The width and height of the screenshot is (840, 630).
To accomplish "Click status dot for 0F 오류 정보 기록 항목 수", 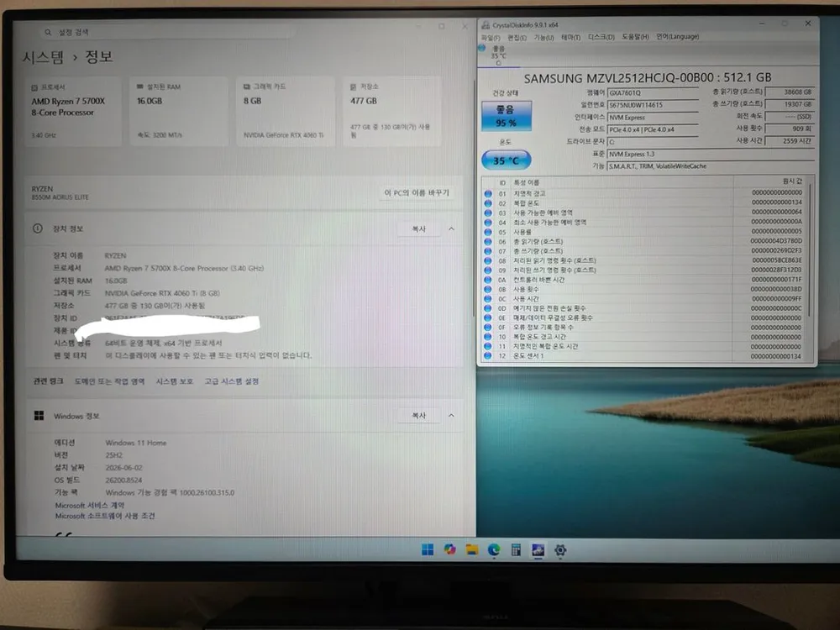I will [x=488, y=328].
